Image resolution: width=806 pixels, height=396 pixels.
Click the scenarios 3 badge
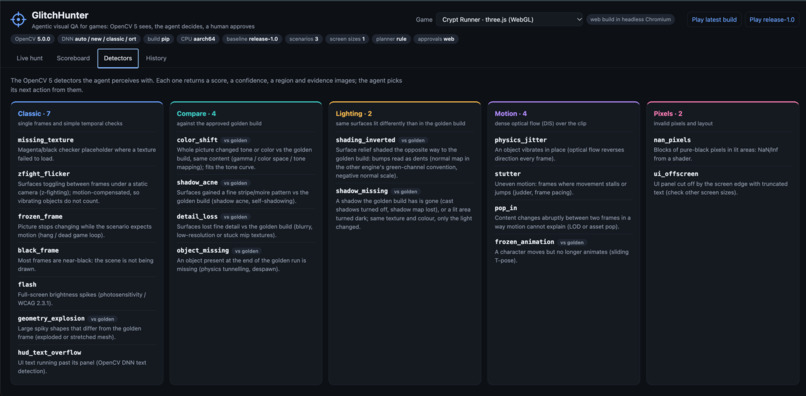point(304,39)
